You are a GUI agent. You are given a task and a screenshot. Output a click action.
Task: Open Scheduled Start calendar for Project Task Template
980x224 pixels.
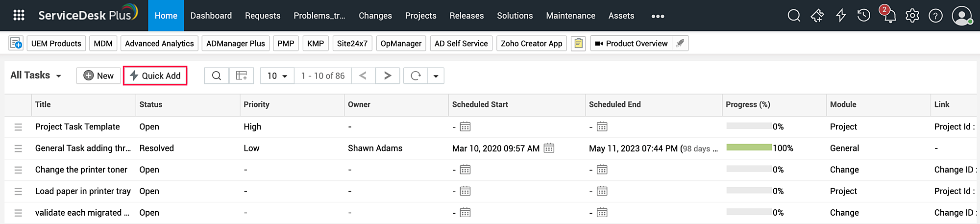465,127
